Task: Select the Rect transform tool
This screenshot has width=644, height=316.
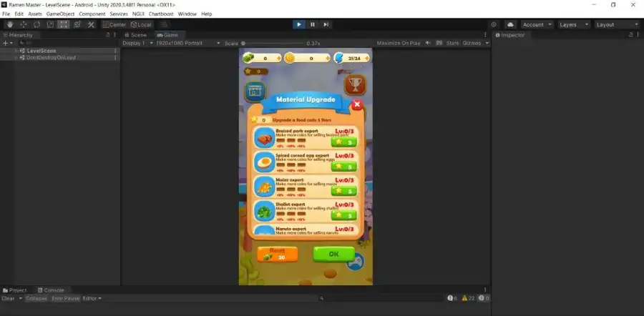Action: click(x=64, y=24)
